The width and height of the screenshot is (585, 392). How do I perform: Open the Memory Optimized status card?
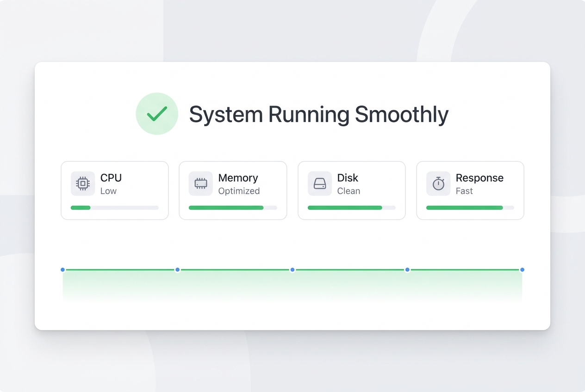(x=233, y=190)
